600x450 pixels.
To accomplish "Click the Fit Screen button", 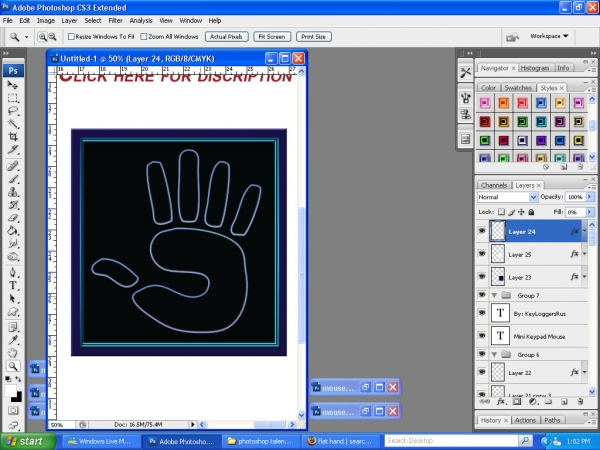I will pos(272,37).
